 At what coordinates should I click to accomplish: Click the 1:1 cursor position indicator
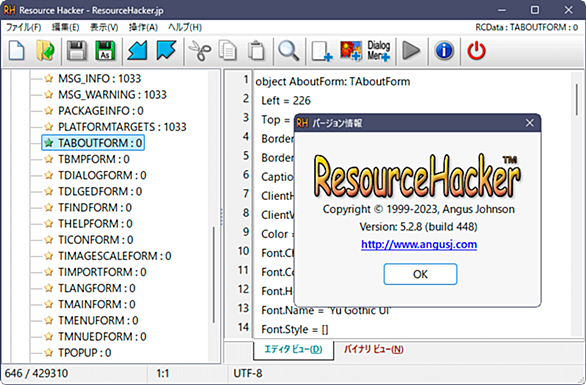(x=163, y=373)
